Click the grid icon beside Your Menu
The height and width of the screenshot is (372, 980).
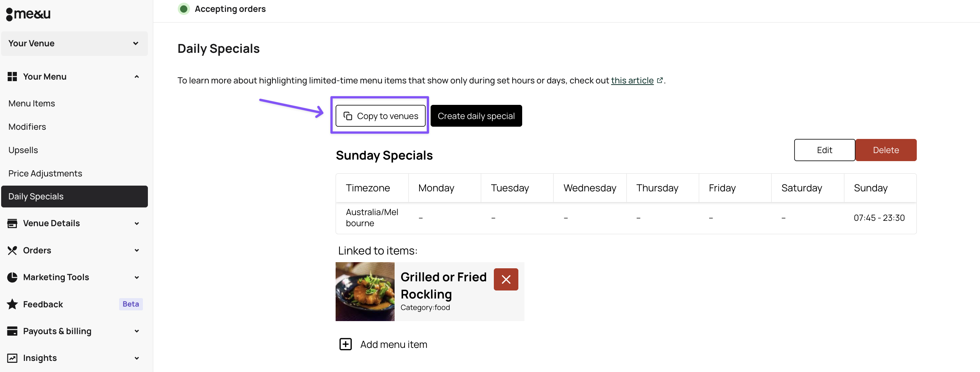[x=13, y=76]
